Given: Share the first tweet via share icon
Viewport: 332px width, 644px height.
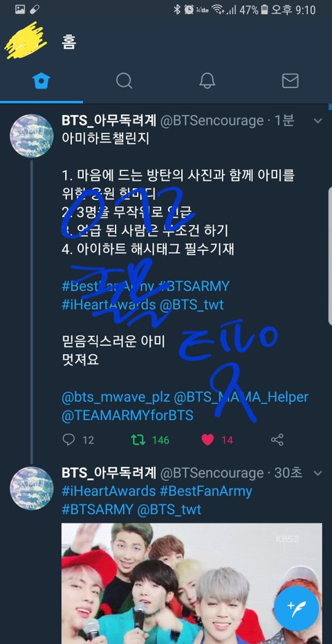Looking at the screenshot, I should (277, 440).
